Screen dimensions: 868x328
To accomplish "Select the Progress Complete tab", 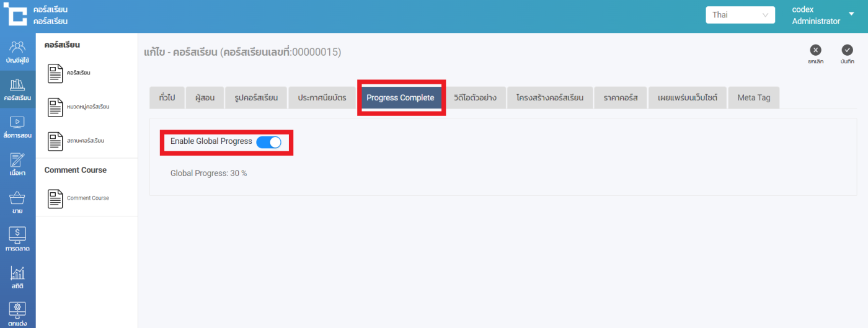I will click(400, 98).
